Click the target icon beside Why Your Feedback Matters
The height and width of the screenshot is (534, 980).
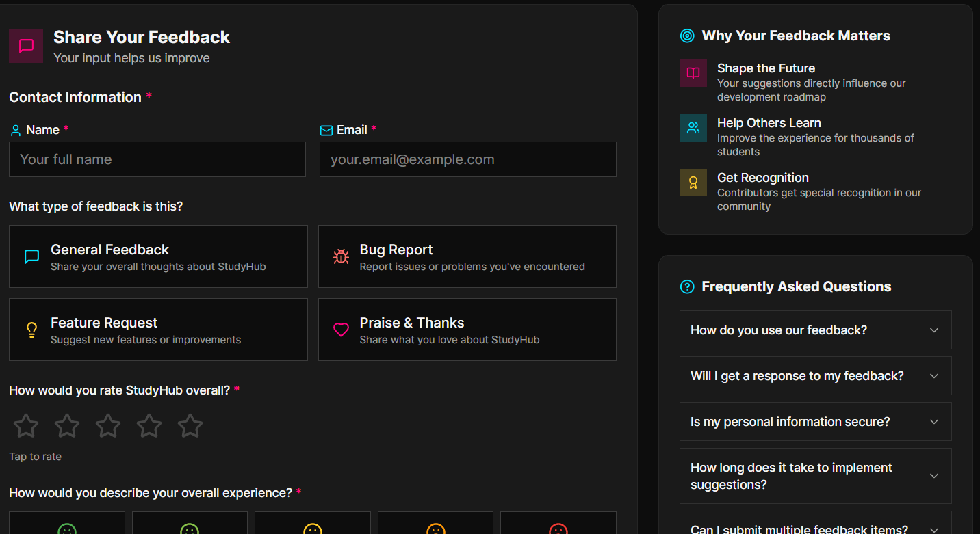click(687, 36)
